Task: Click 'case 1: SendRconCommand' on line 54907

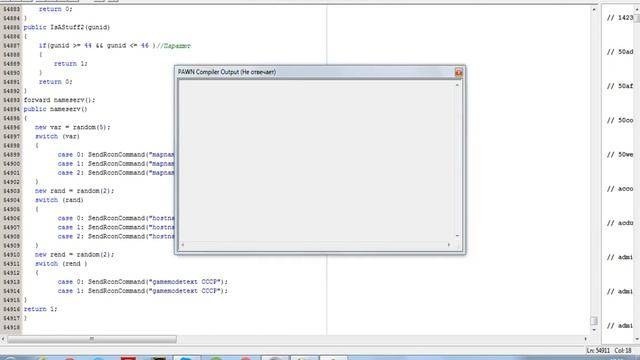Action: click(x=116, y=227)
